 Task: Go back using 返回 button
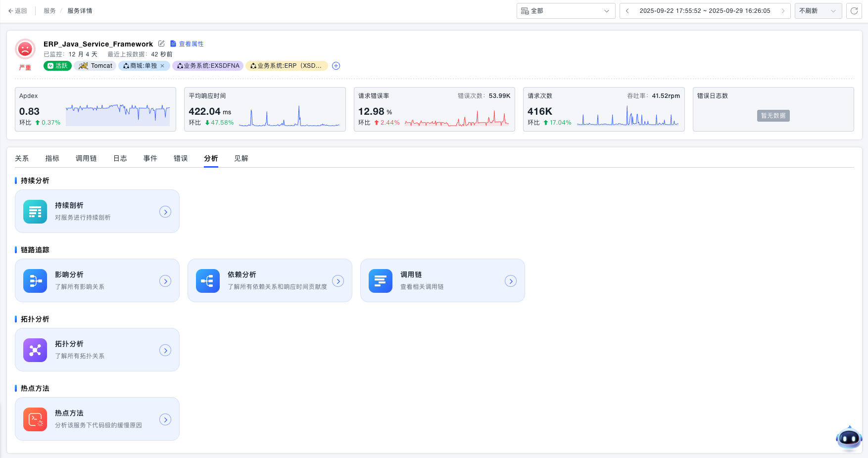pos(18,11)
